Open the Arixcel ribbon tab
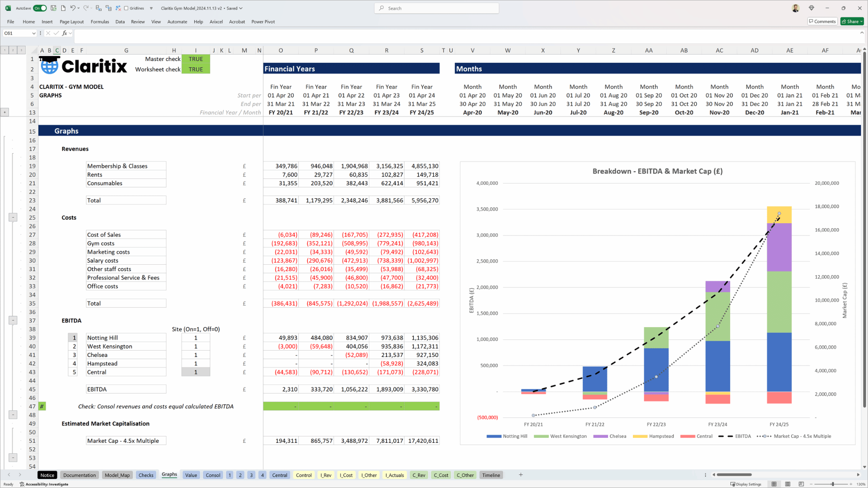Image resolution: width=868 pixels, height=488 pixels. click(216, 22)
